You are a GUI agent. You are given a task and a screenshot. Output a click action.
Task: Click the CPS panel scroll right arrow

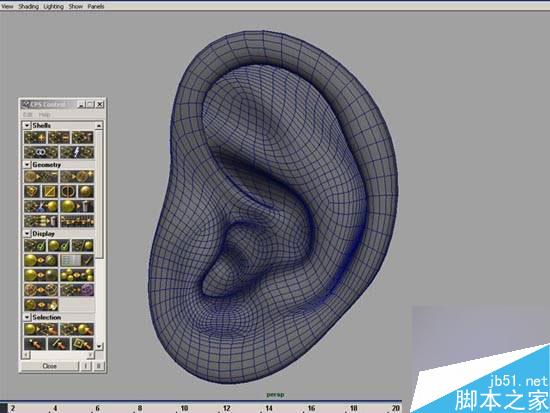pos(91,355)
